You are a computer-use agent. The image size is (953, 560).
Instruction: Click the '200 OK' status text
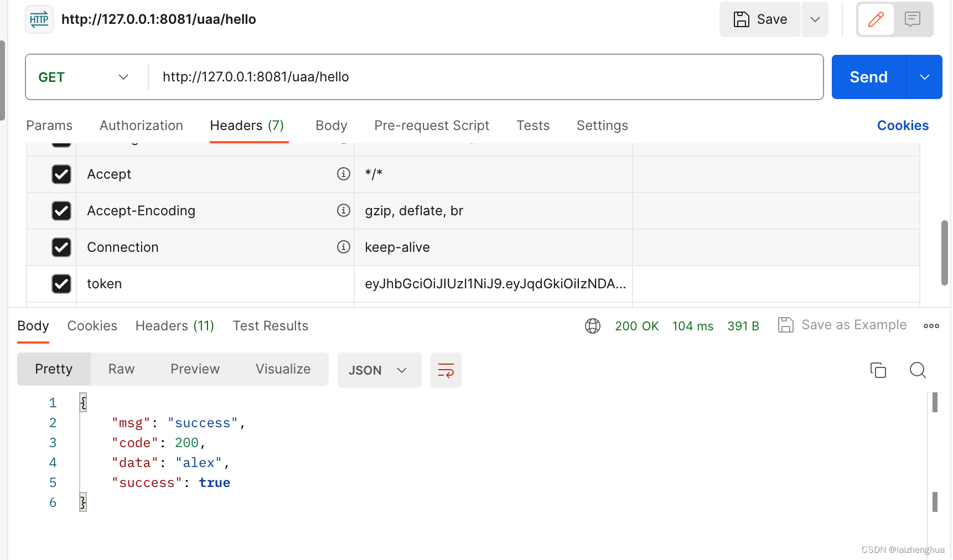point(636,326)
